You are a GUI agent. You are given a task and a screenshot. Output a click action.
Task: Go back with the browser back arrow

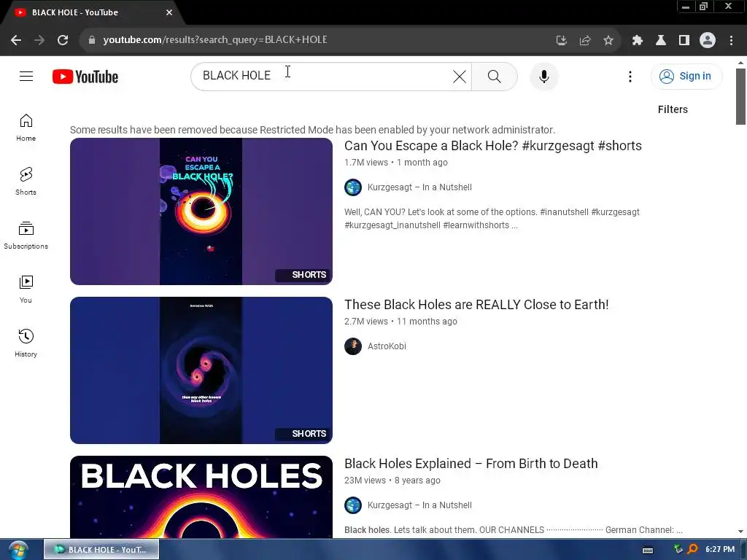pos(16,40)
